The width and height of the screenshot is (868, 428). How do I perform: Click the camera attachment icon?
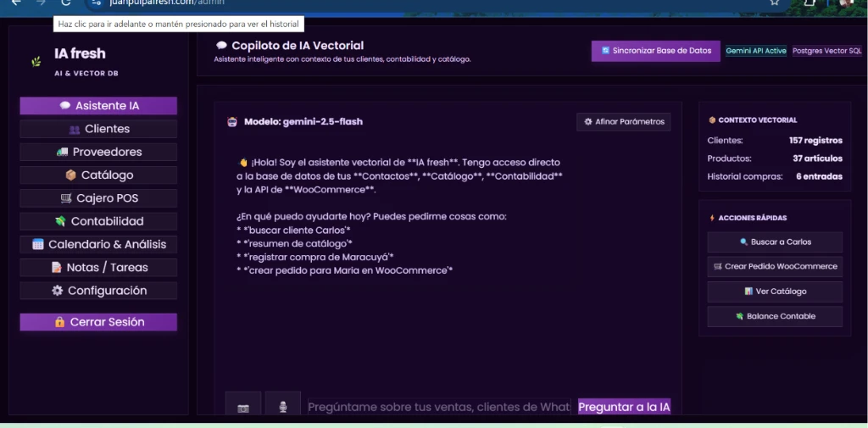(x=243, y=408)
